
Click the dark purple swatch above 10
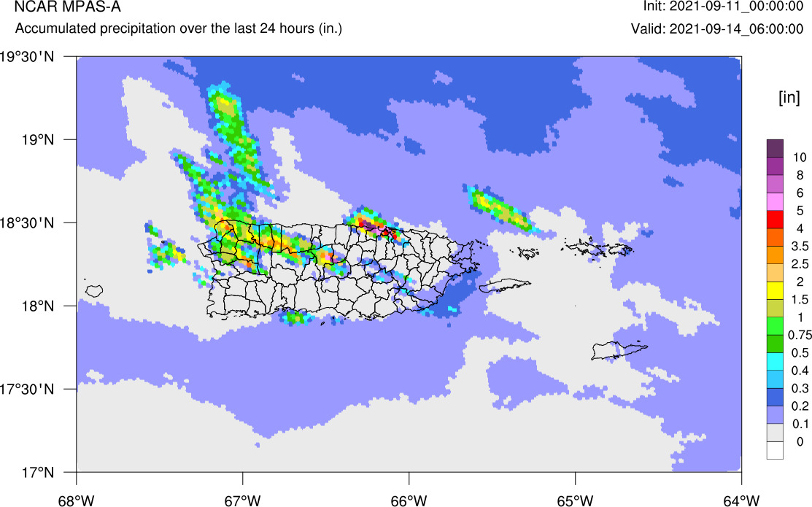pyautogui.click(x=775, y=148)
